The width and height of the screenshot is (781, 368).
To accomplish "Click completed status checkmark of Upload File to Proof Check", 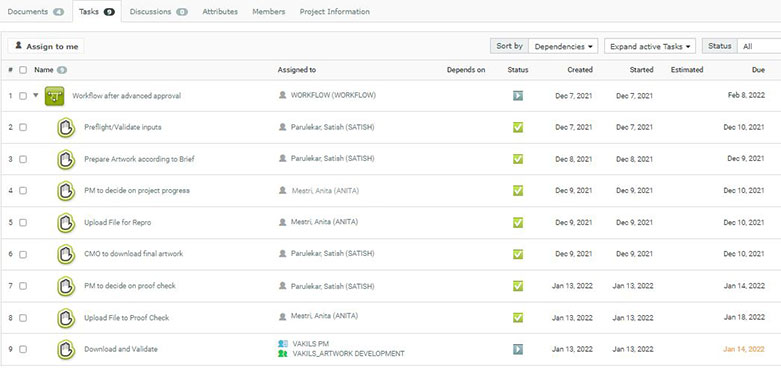I will click(518, 318).
